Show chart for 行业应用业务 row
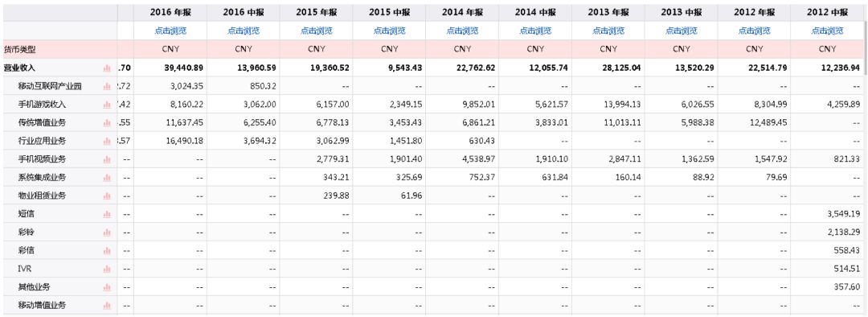868x317 pixels. click(107, 142)
